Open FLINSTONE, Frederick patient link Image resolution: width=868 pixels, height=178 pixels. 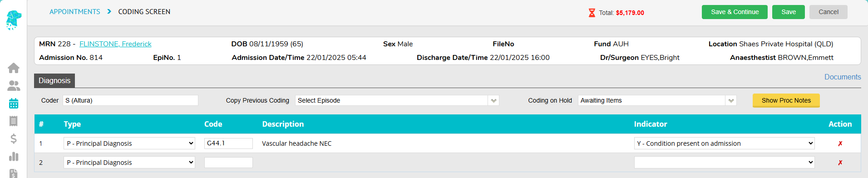click(115, 44)
